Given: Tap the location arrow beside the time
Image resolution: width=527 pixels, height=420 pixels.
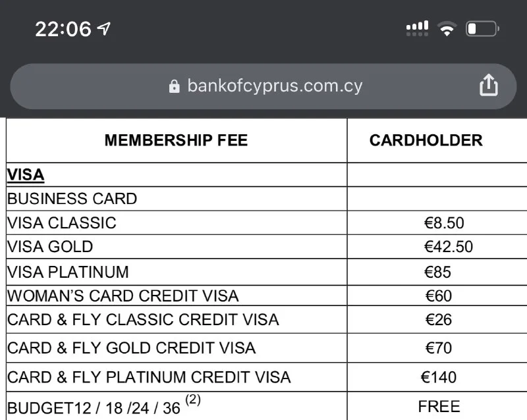Looking at the screenshot, I should point(104,28).
